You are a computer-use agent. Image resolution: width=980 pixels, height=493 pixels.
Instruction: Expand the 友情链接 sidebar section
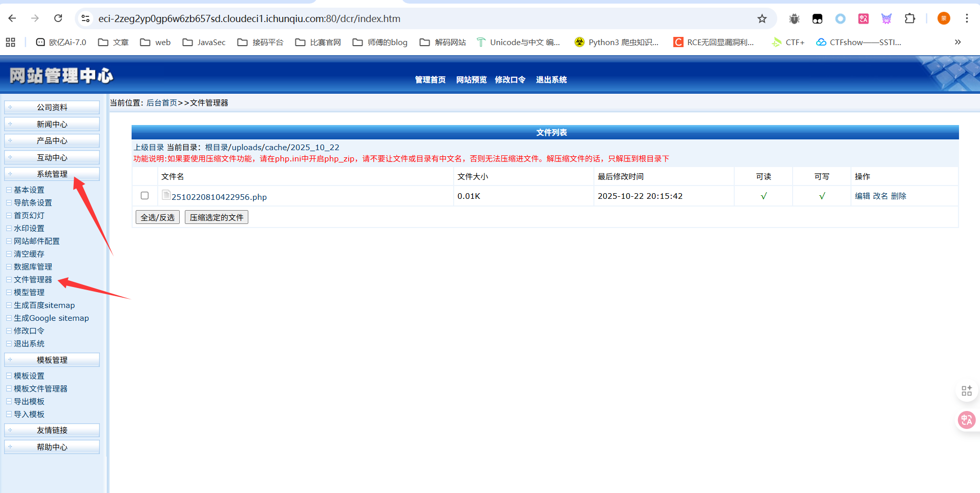point(52,430)
